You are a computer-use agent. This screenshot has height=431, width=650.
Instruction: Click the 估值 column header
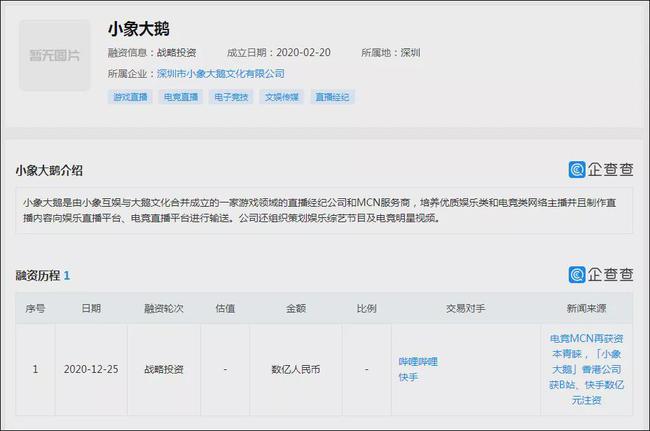(x=225, y=308)
